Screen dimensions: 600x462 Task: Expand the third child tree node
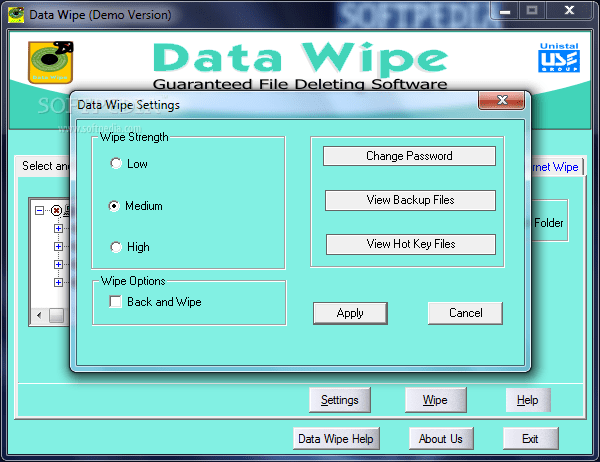tap(58, 264)
